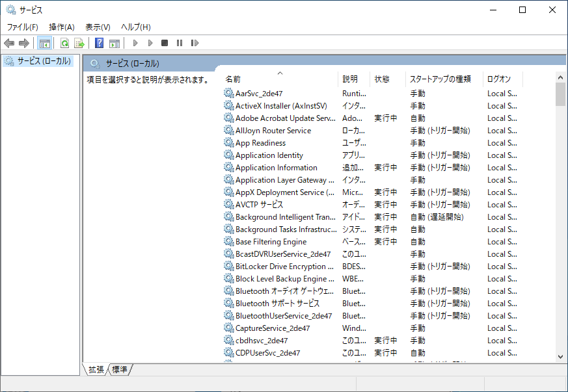Click the Pause Service toolbar icon
568x392 pixels.
181,43
